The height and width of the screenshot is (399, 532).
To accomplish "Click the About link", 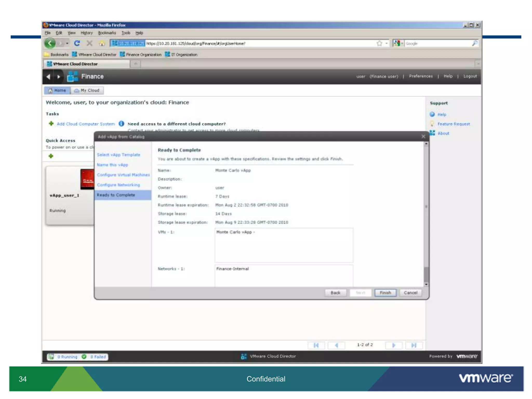I will coord(443,133).
